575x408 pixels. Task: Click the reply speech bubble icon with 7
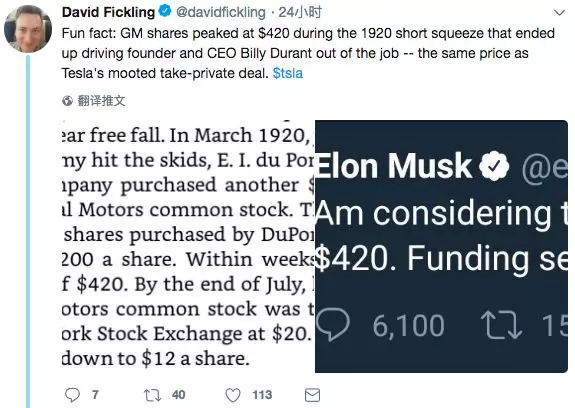tap(72, 395)
